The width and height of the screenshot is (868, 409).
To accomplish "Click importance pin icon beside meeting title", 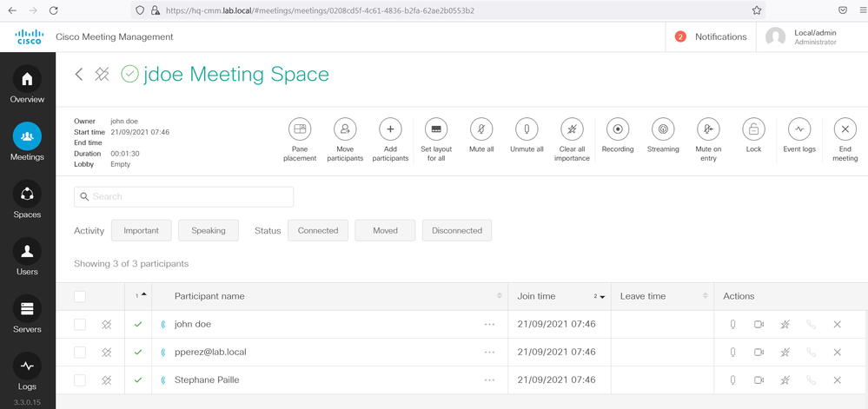I will 102,74.
